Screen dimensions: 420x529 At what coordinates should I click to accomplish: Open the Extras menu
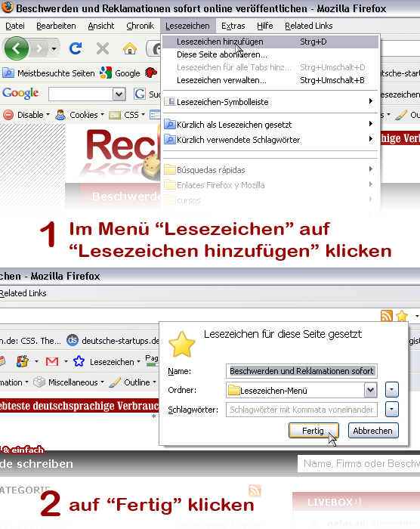(x=233, y=26)
